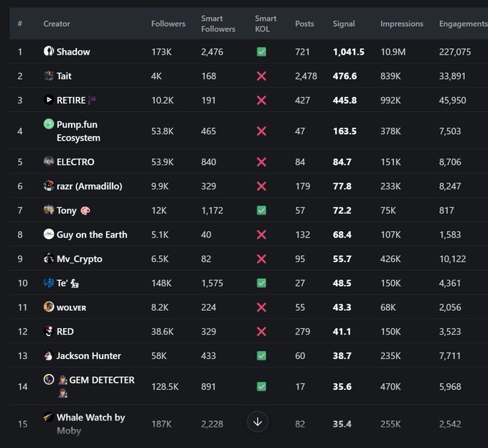Screen dimensions: 488x448
Task: Open Whale Watch by Moby avatar
Action: [x=49, y=416]
